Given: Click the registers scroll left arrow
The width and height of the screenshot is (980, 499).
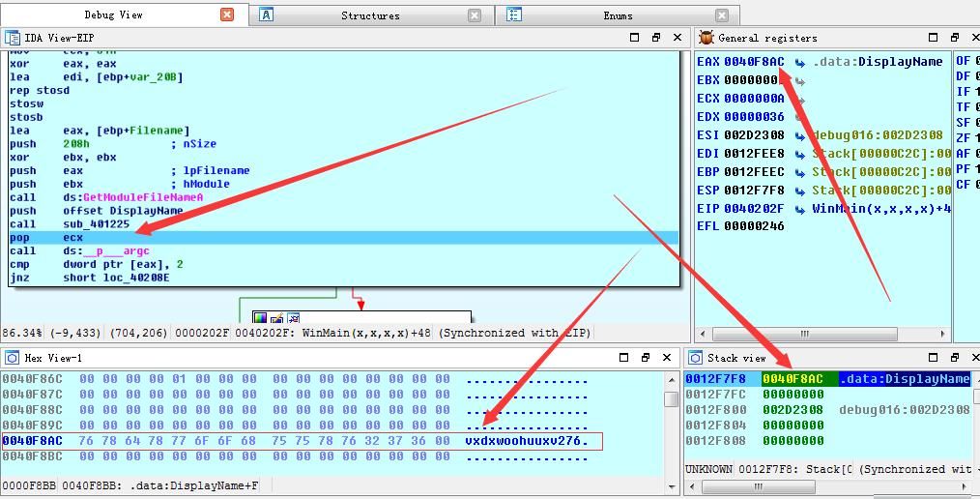Looking at the screenshot, I should coord(703,334).
